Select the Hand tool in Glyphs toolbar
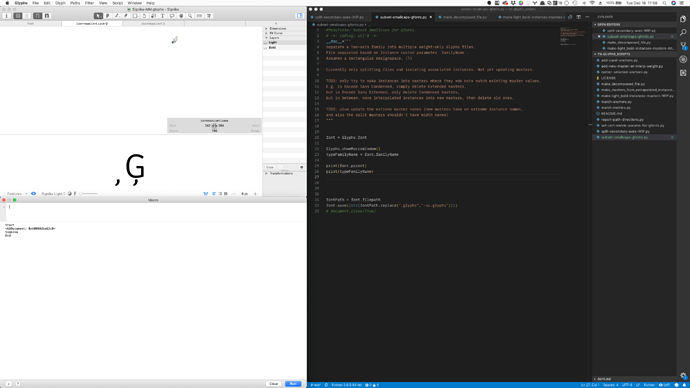The image size is (690, 388). 181,16
